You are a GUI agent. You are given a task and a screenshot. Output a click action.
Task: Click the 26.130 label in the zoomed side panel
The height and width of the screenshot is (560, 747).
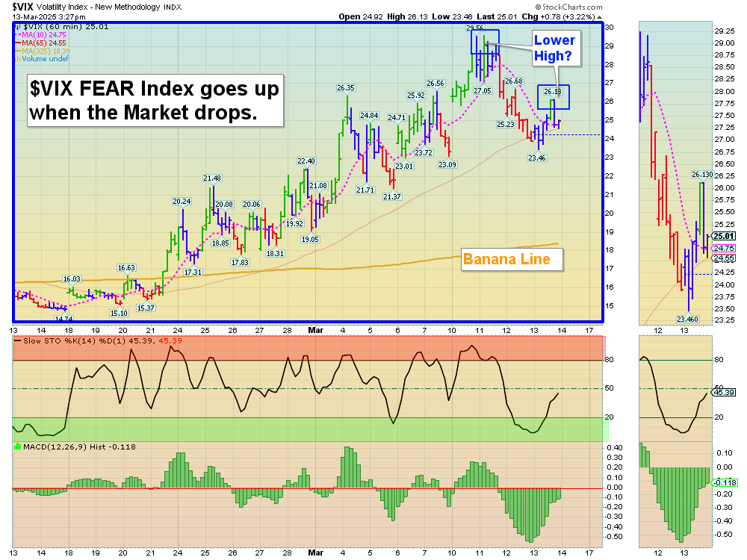pos(702,175)
